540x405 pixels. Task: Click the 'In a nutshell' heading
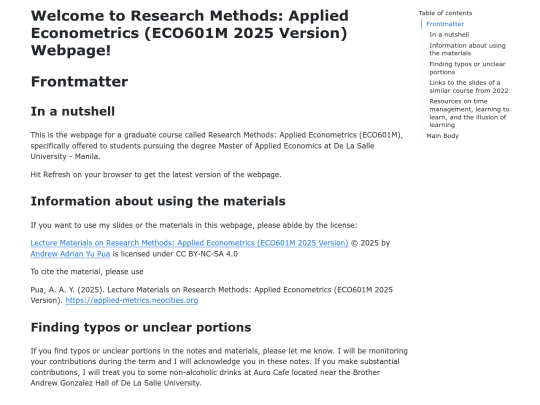click(73, 111)
